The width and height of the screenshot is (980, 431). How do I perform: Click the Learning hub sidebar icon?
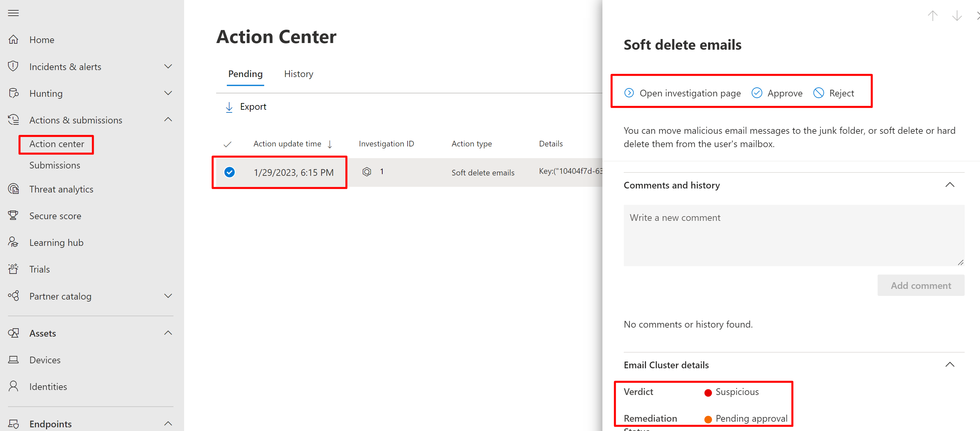click(x=13, y=242)
